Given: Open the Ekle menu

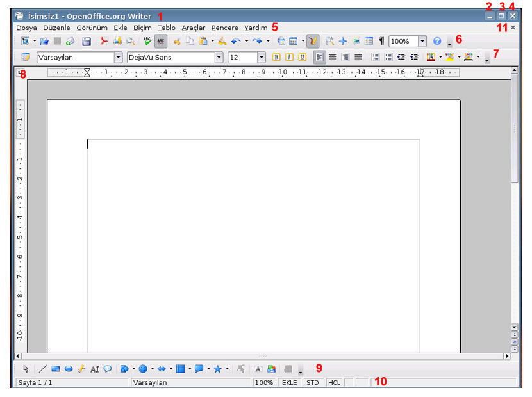Looking at the screenshot, I should [121, 28].
